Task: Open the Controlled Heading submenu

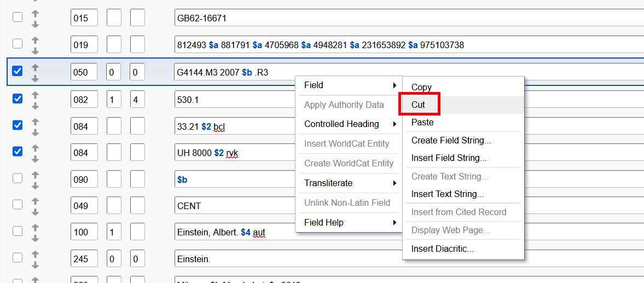Action: click(349, 124)
